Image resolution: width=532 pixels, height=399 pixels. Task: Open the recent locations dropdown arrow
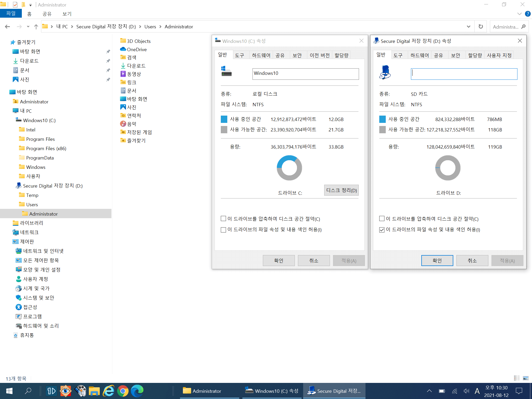(x=28, y=26)
